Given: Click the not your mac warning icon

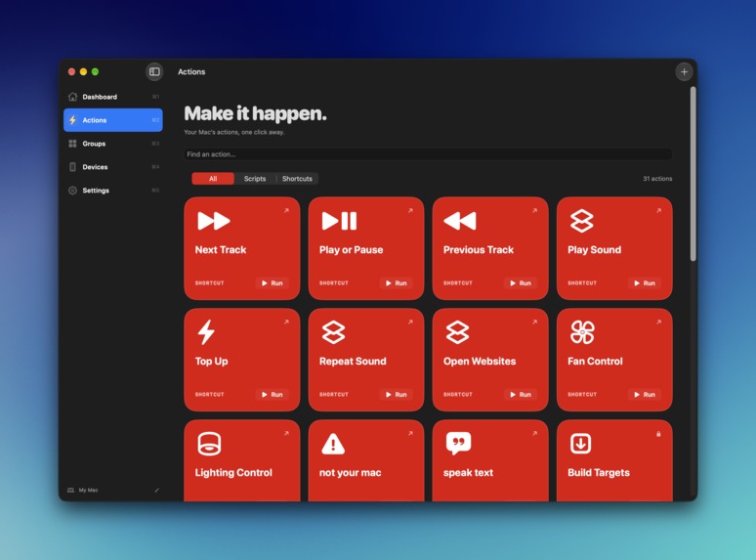Looking at the screenshot, I should pyautogui.click(x=333, y=444).
